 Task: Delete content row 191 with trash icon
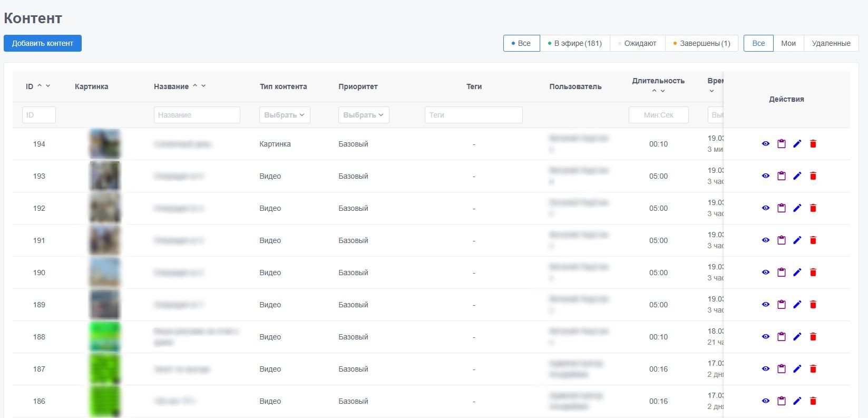pyautogui.click(x=813, y=240)
